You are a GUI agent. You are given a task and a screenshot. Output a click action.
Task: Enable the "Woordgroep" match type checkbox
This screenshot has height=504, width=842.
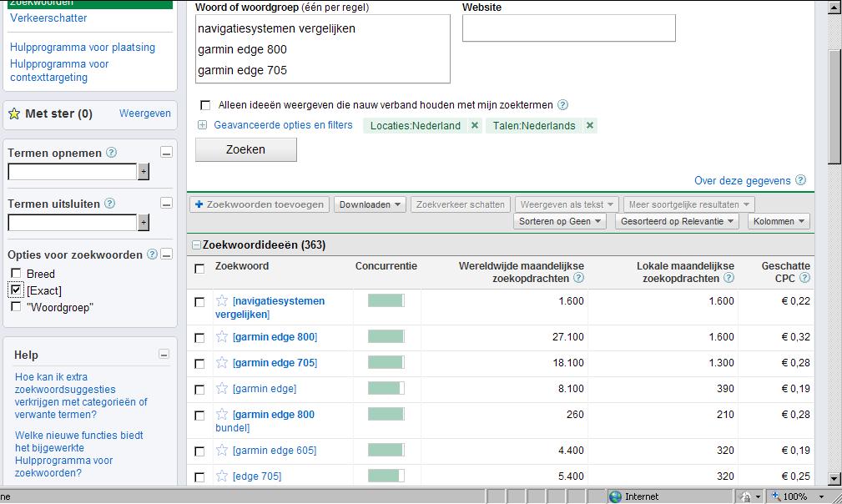tap(16, 306)
